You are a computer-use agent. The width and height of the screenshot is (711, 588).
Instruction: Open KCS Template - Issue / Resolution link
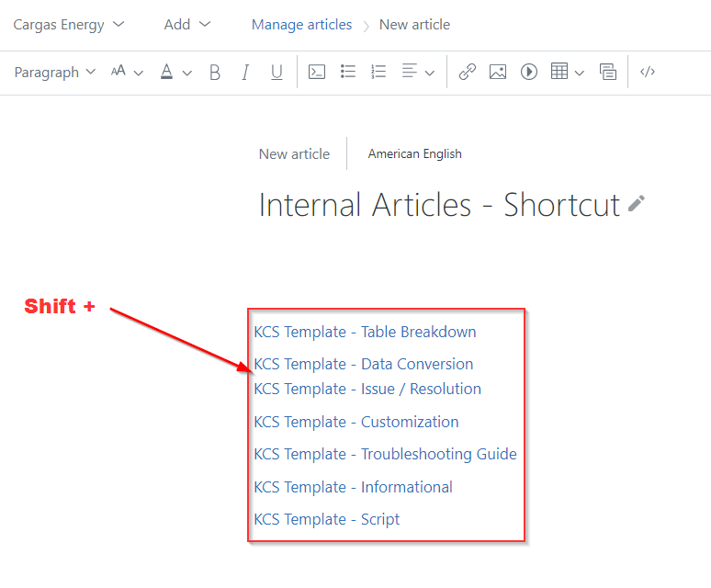(x=367, y=389)
